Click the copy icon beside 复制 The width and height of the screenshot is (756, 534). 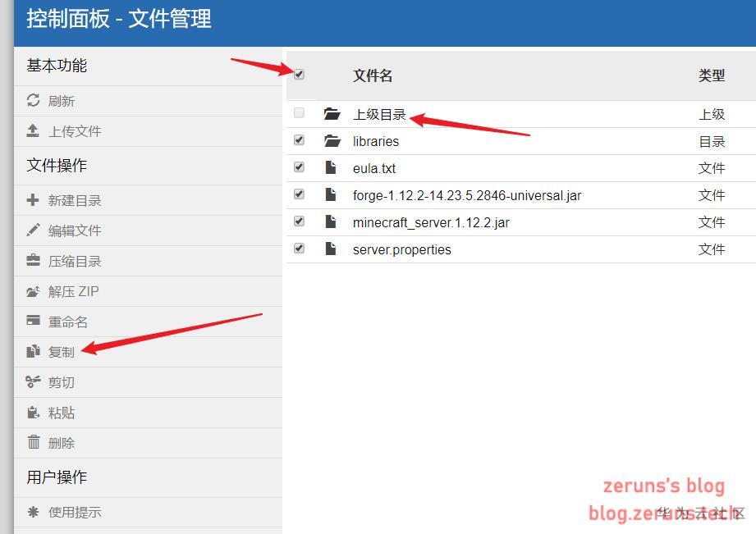33,351
